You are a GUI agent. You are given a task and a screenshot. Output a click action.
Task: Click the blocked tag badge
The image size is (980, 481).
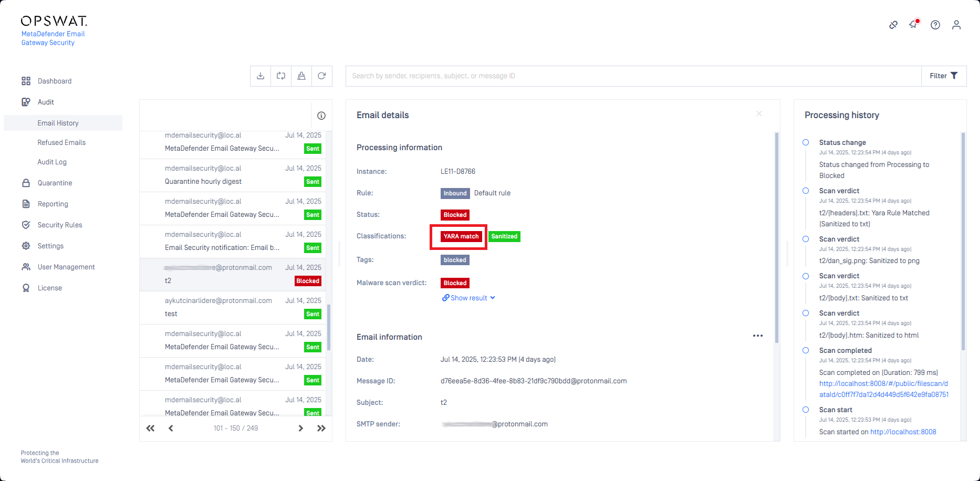coord(455,260)
